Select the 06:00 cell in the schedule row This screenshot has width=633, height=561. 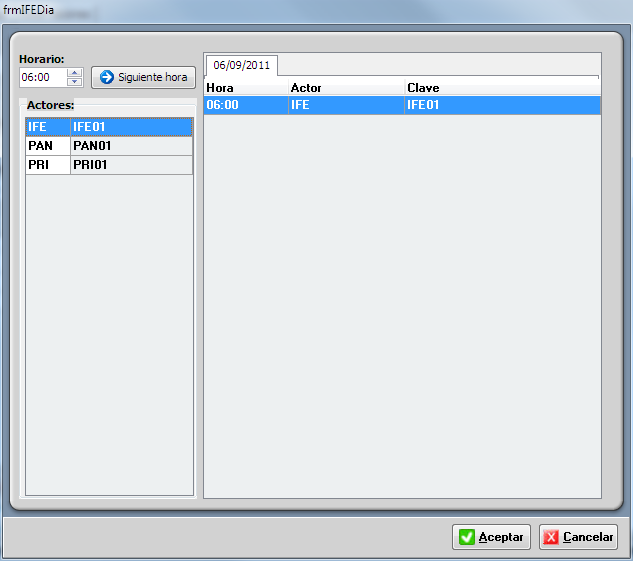246,105
